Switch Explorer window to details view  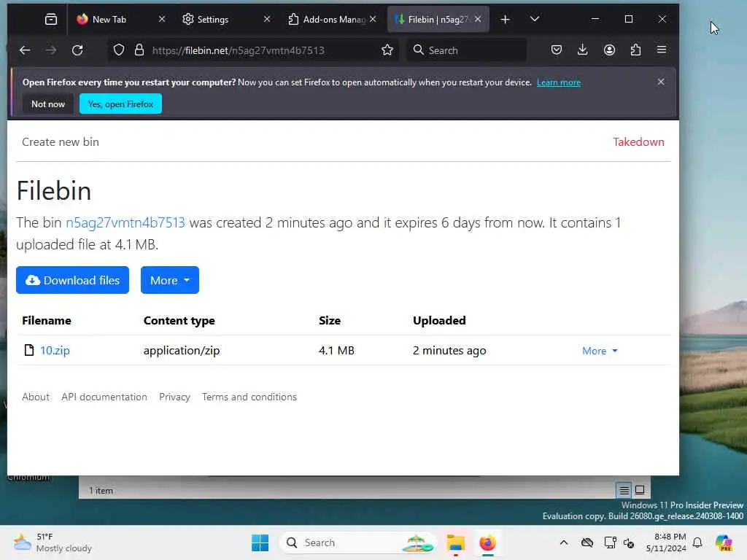click(x=624, y=490)
